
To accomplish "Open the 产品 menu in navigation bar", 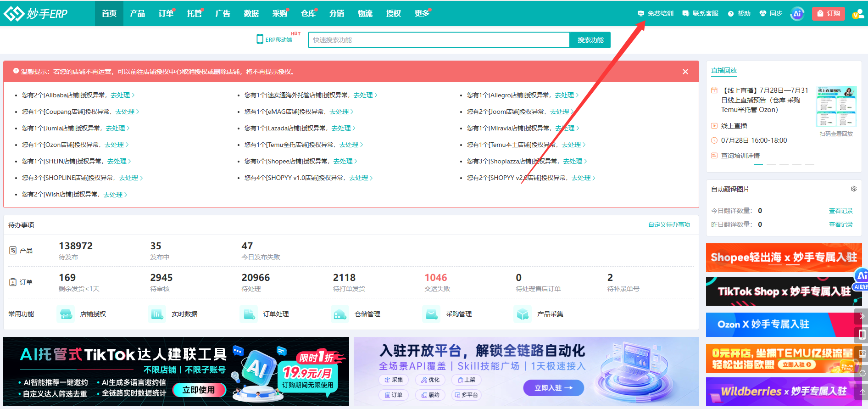I will click(138, 13).
